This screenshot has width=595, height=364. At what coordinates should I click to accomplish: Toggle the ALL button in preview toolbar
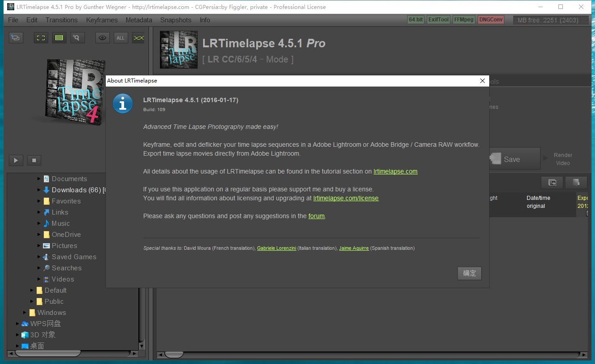(x=121, y=38)
